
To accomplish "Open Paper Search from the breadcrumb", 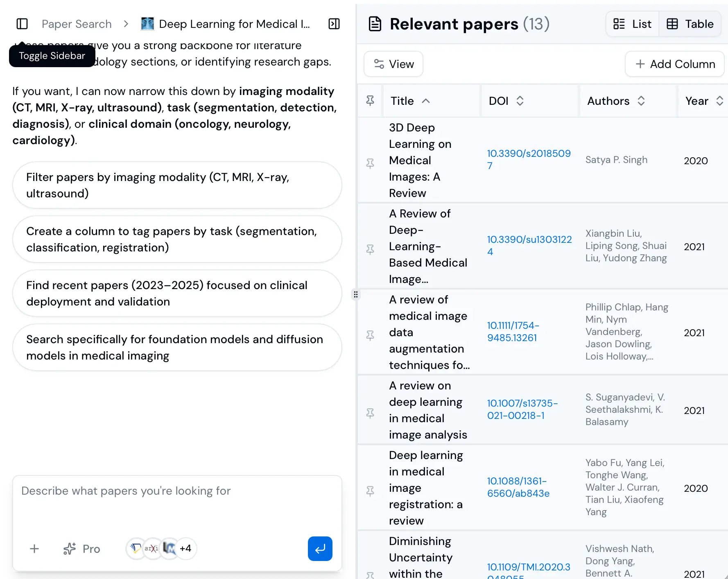I will point(76,24).
